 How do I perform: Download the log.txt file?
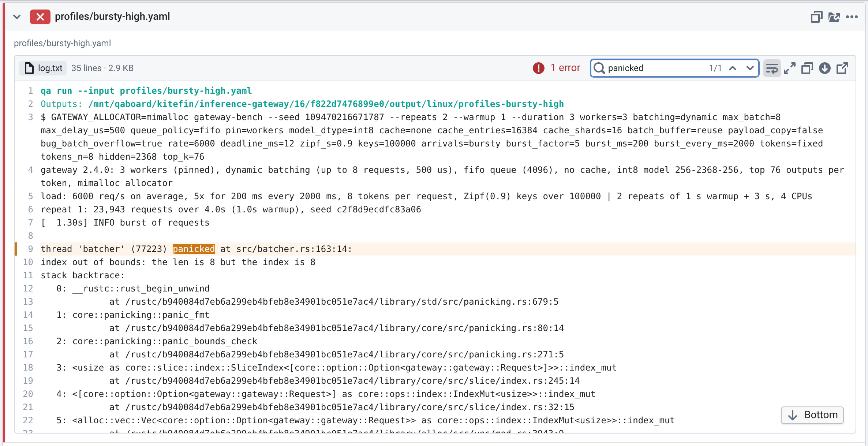(x=825, y=68)
